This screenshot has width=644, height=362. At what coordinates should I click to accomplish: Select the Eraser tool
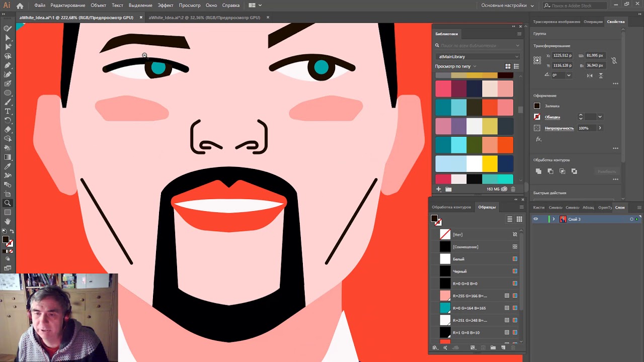8,129
